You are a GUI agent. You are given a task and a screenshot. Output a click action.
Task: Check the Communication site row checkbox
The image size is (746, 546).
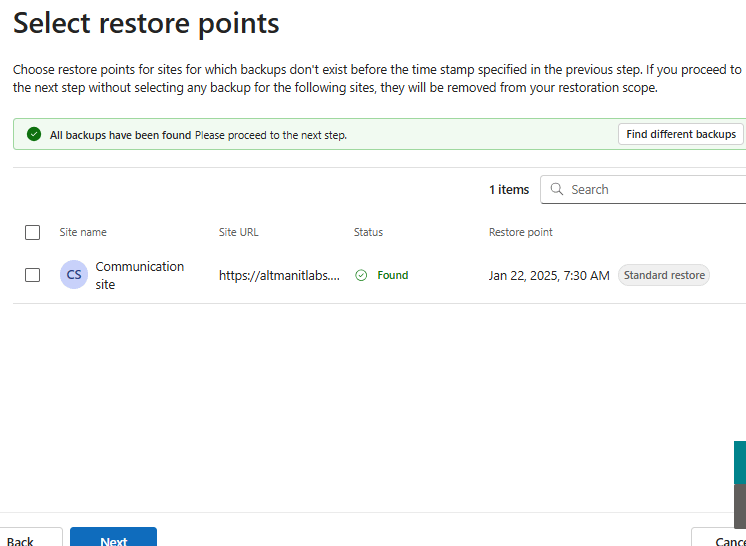pyautogui.click(x=32, y=275)
